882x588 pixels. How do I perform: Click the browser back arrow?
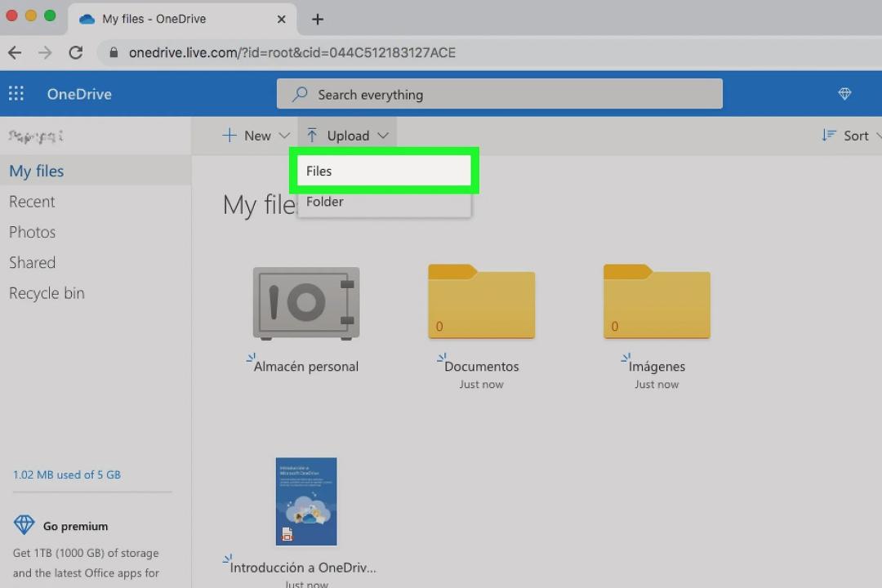(x=16, y=52)
